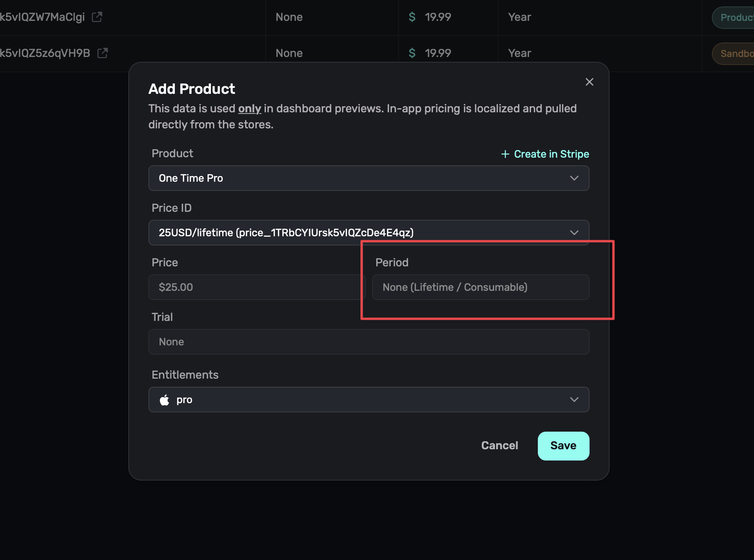Screen dimensions: 754x560
Task: Click the dollar icon in the first row
Action: (x=412, y=17)
